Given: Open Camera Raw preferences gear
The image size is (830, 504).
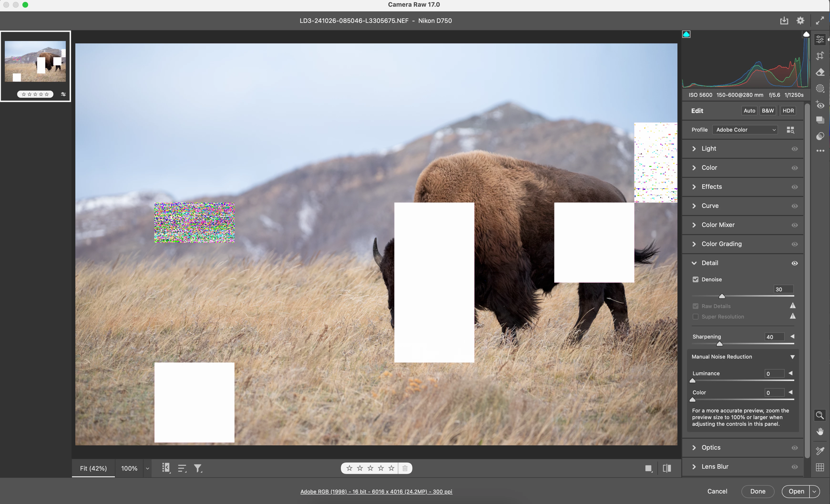Looking at the screenshot, I should tap(800, 21).
